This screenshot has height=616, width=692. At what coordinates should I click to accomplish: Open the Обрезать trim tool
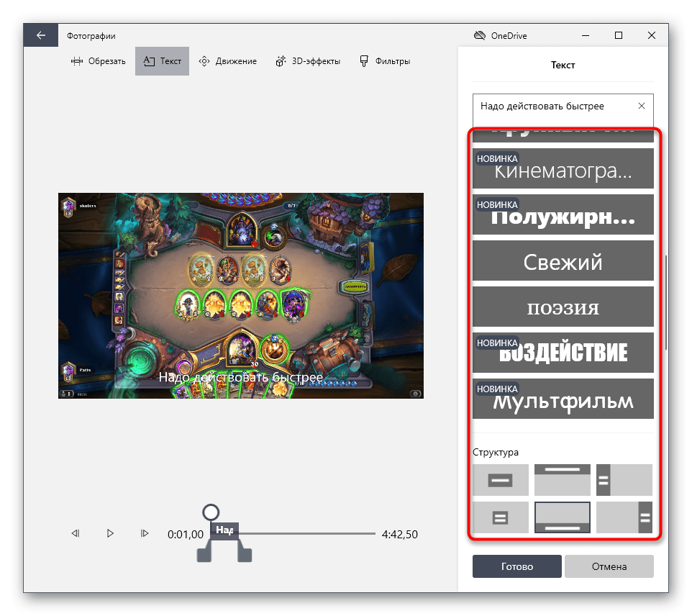click(99, 61)
